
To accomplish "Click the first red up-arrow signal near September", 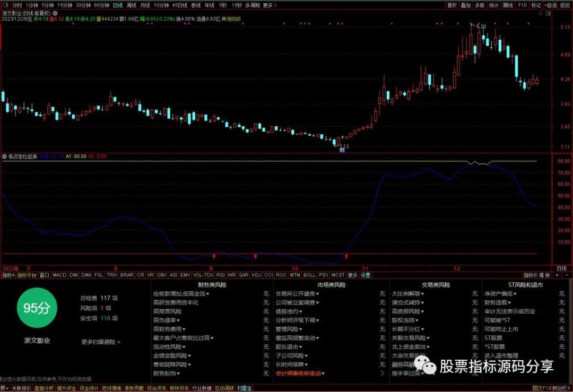I will [x=214, y=257].
